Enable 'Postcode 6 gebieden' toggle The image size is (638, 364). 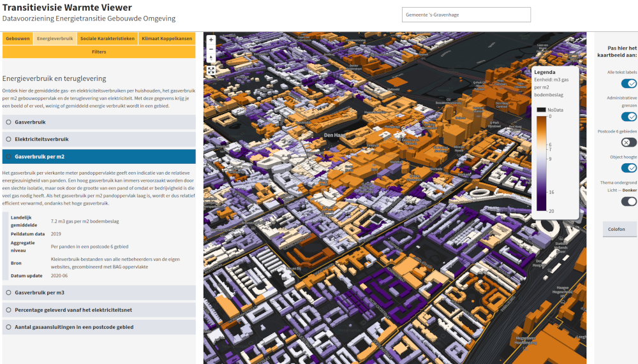(628, 142)
